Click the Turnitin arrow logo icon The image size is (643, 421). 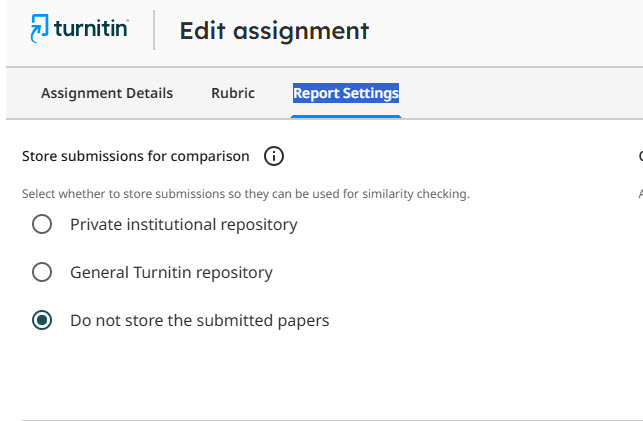40,30
